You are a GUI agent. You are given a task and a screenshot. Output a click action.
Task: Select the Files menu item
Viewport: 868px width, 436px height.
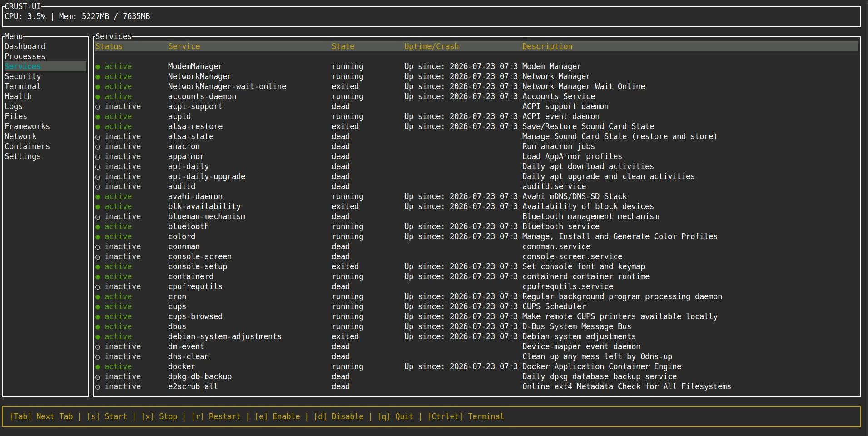pyautogui.click(x=16, y=116)
